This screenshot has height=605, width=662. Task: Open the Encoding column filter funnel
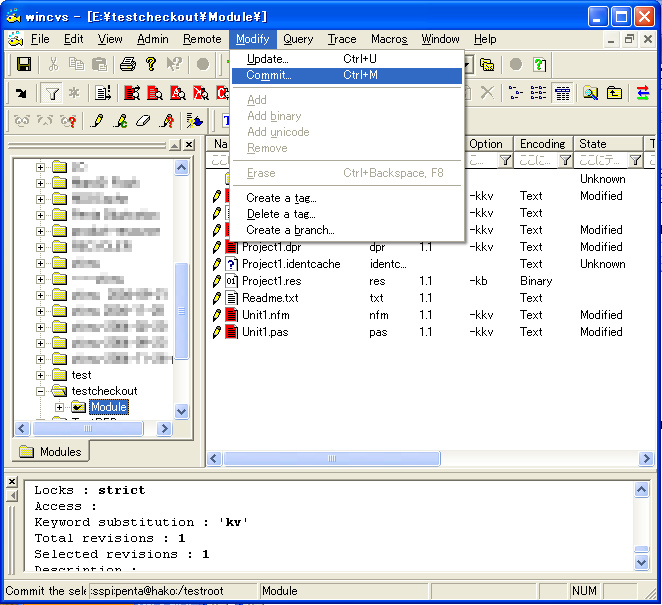565,160
